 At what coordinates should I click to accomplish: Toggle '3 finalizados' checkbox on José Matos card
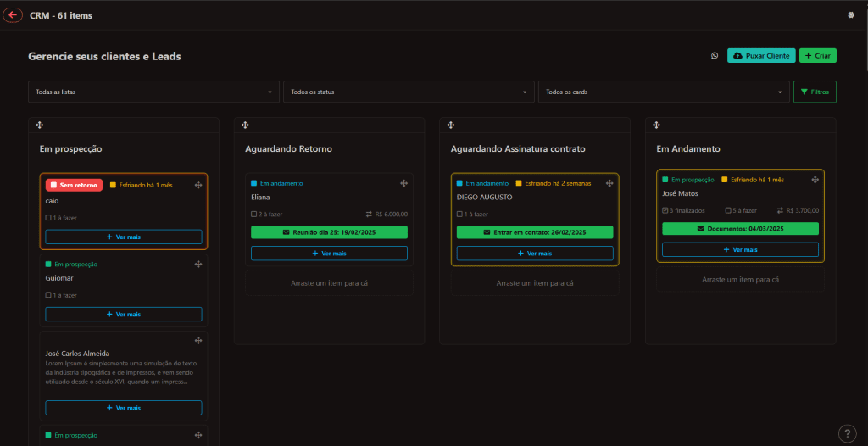(x=665, y=210)
